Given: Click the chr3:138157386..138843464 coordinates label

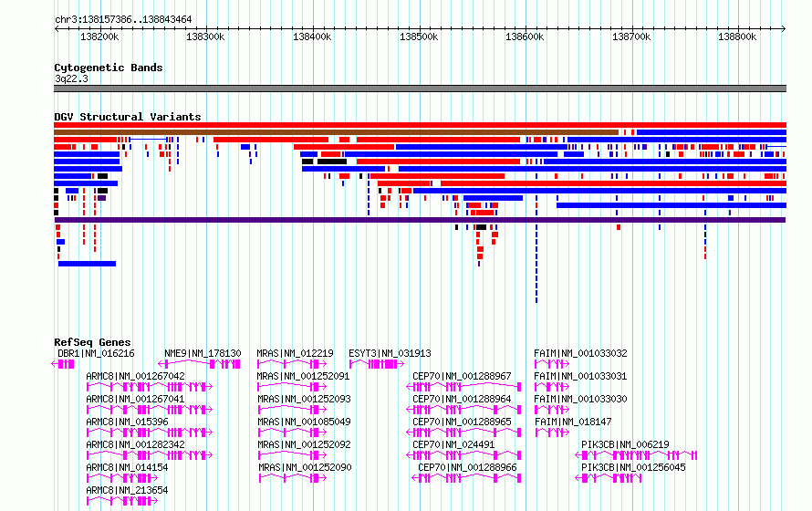Looking at the screenshot, I should (x=123, y=20).
